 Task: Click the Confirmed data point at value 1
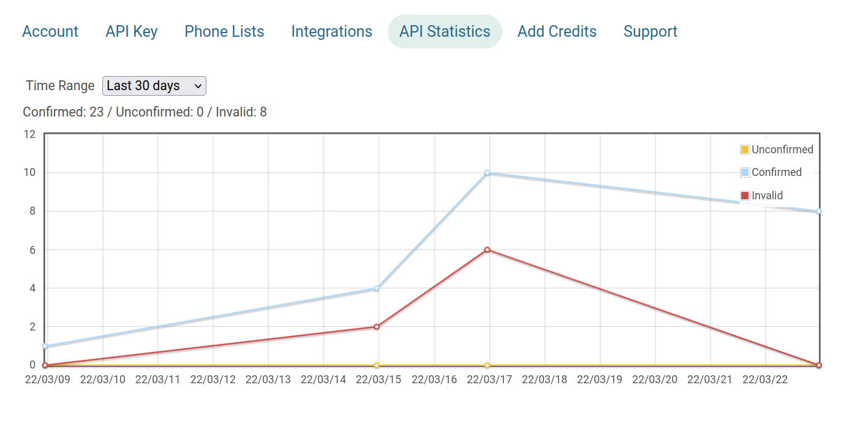click(45, 346)
